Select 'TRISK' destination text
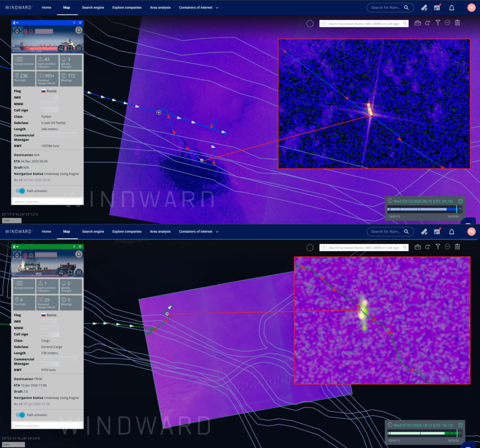Image resolution: width=480 pixels, height=448 pixels. [x=38, y=379]
